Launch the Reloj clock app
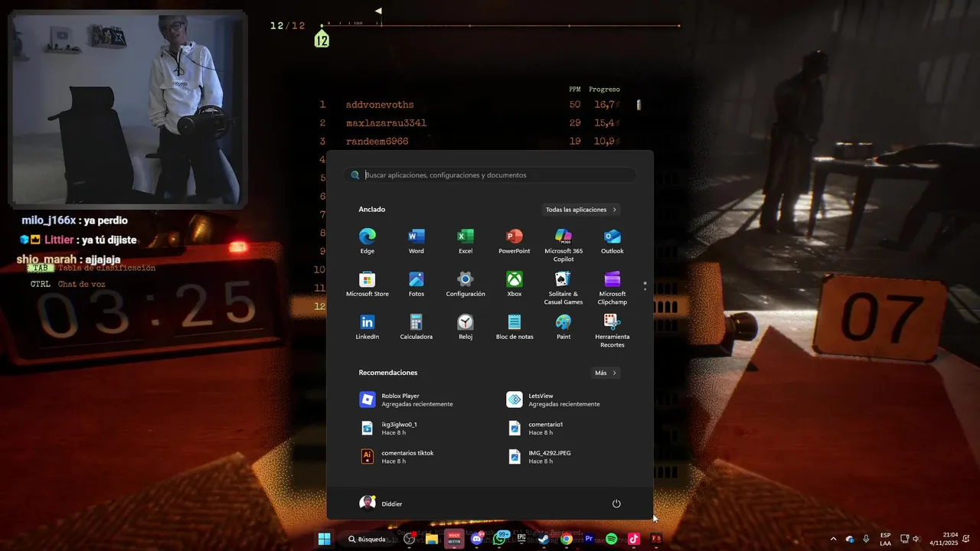 pos(465,326)
